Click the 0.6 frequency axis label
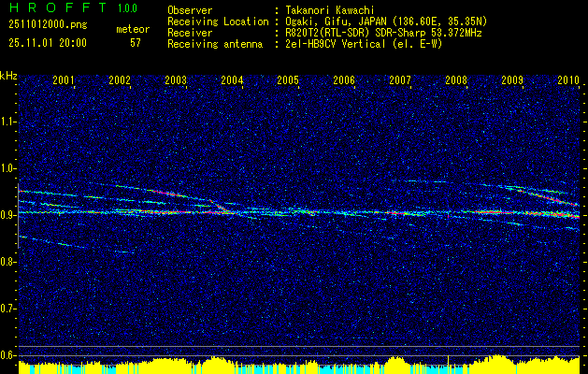The height and width of the screenshot is (374, 588). tap(7, 355)
